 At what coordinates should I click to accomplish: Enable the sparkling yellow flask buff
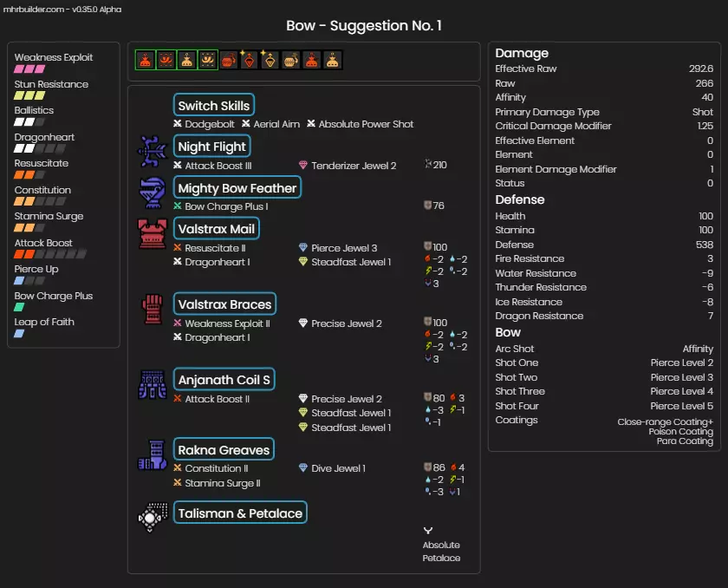click(270, 60)
